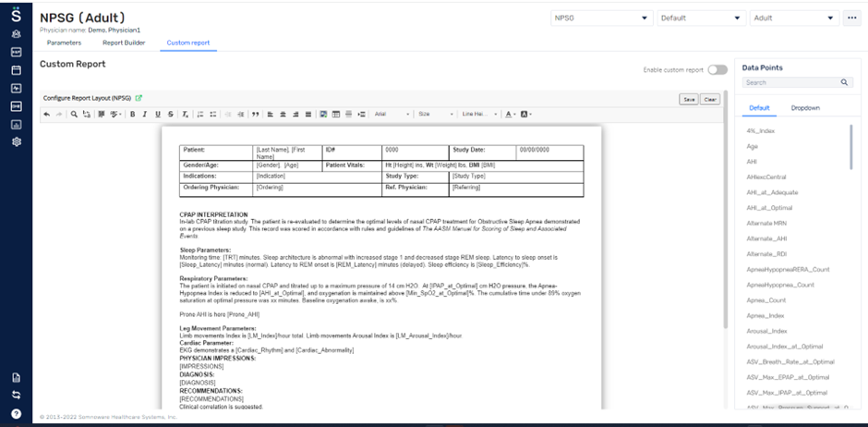Switch to the Report Builder tab
The image size is (868, 427).
coord(124,43)
